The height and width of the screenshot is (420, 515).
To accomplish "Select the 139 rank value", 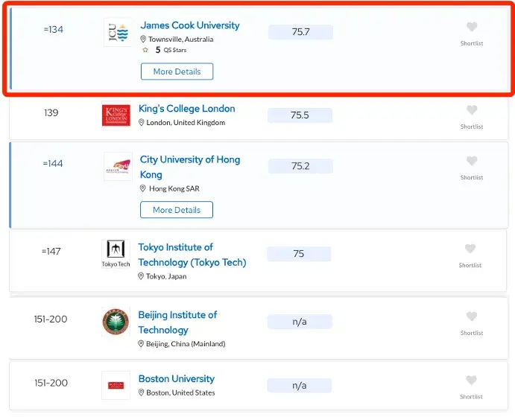I will (x=51, y=113).
